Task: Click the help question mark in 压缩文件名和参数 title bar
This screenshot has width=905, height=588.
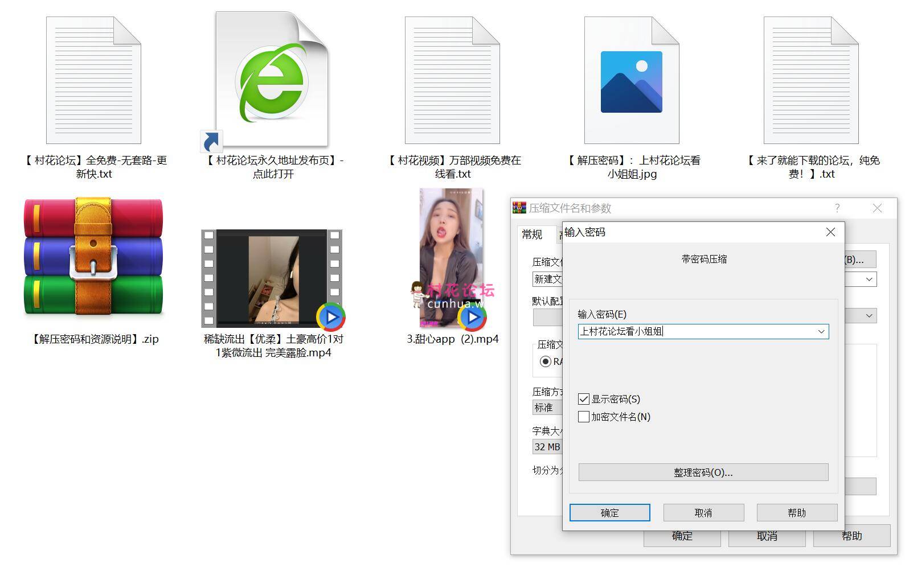Action: (837, 208)
